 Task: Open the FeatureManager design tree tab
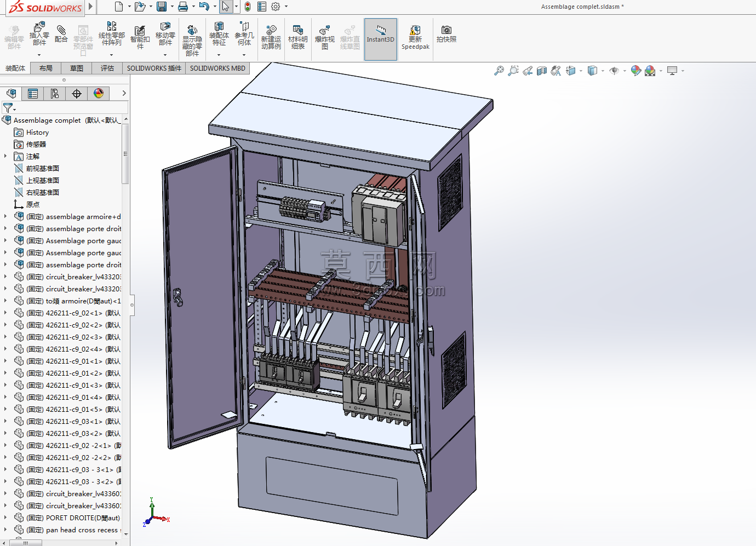[11, 94]
